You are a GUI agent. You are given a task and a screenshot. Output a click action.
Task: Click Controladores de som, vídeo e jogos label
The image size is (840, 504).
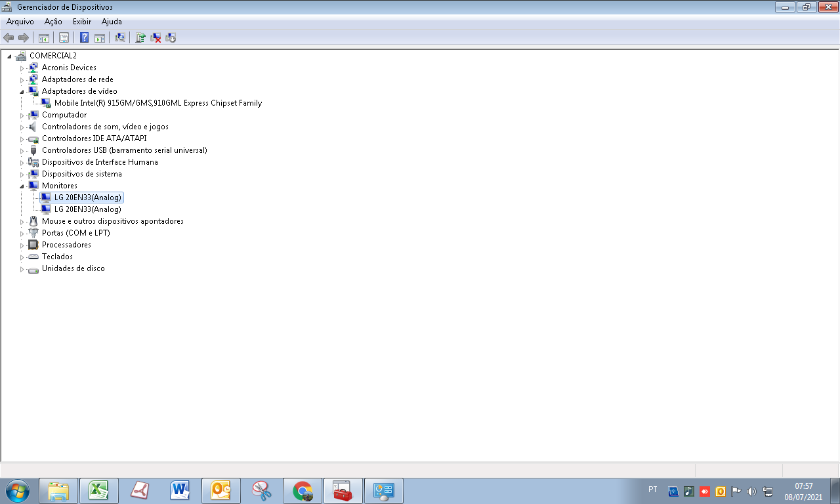click(x=105, y=127)
